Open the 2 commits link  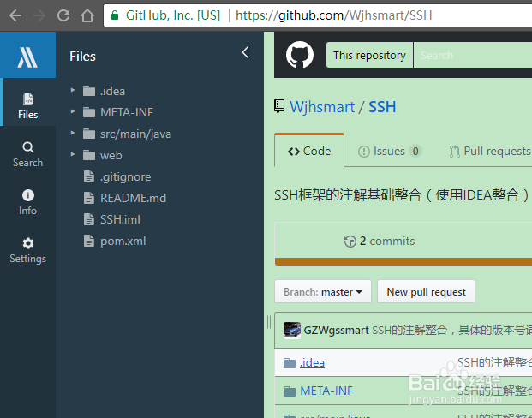click(x=380, y=241)
